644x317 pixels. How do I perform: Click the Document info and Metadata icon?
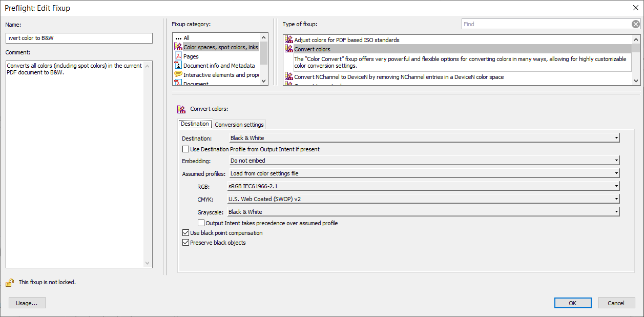(178, 66)
